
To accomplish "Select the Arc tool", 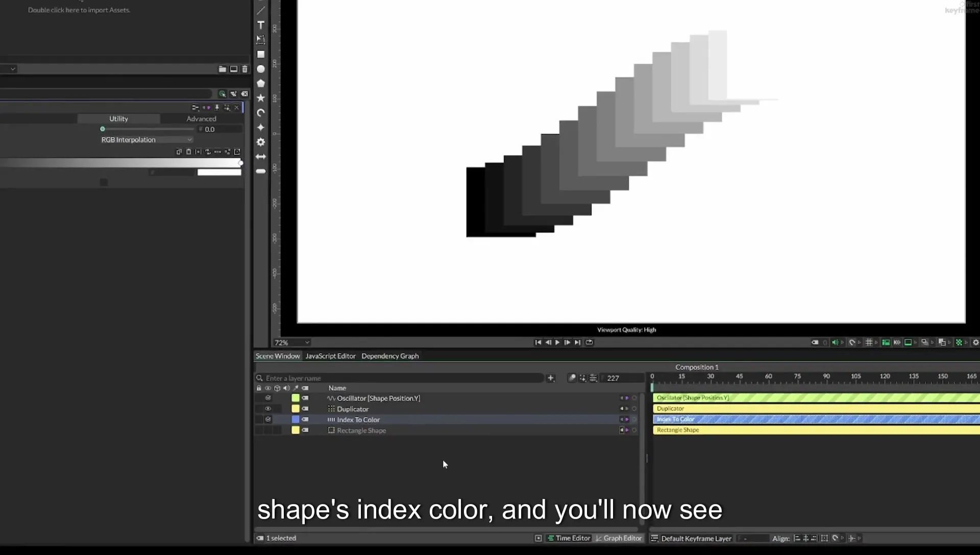I will tap(261, 113).
